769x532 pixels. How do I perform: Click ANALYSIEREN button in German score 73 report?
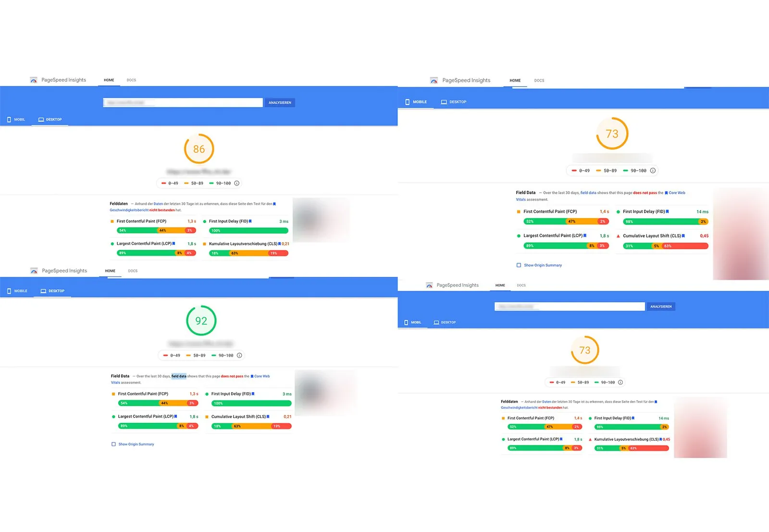click(661, 307)
